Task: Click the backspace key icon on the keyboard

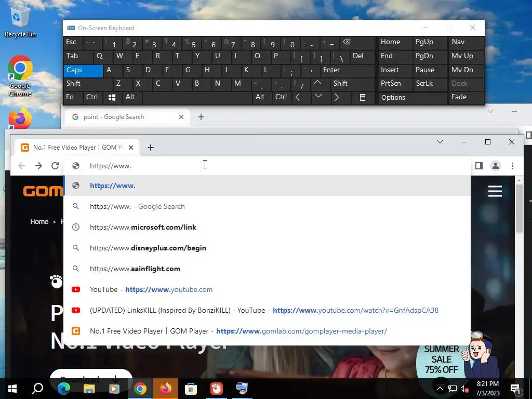Action: (356, 42)
